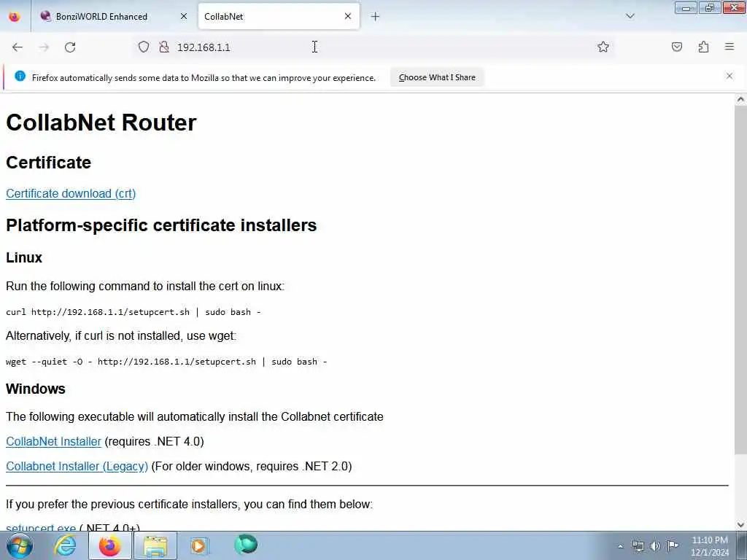Image resolution: width=747 pixels, height=560 pixels.
Task: Reload the current page
Action: coord(70,47)
